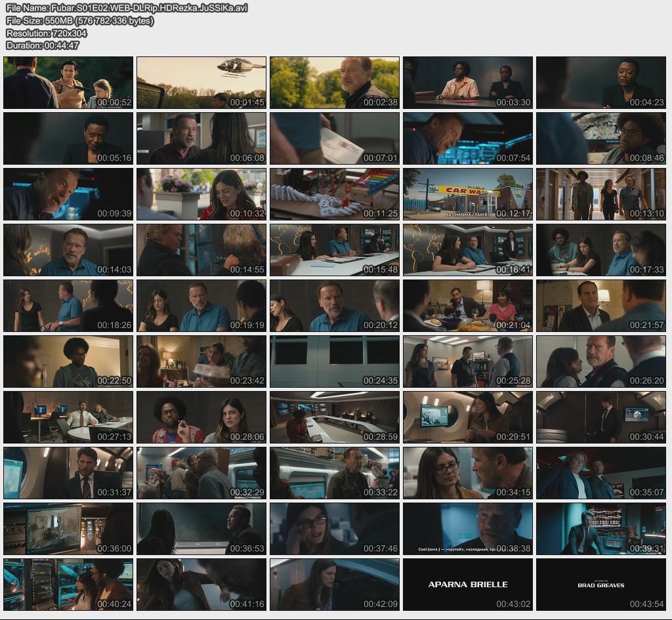Open the subtitled thumbnail at 00:38:38

pos(467,529)
